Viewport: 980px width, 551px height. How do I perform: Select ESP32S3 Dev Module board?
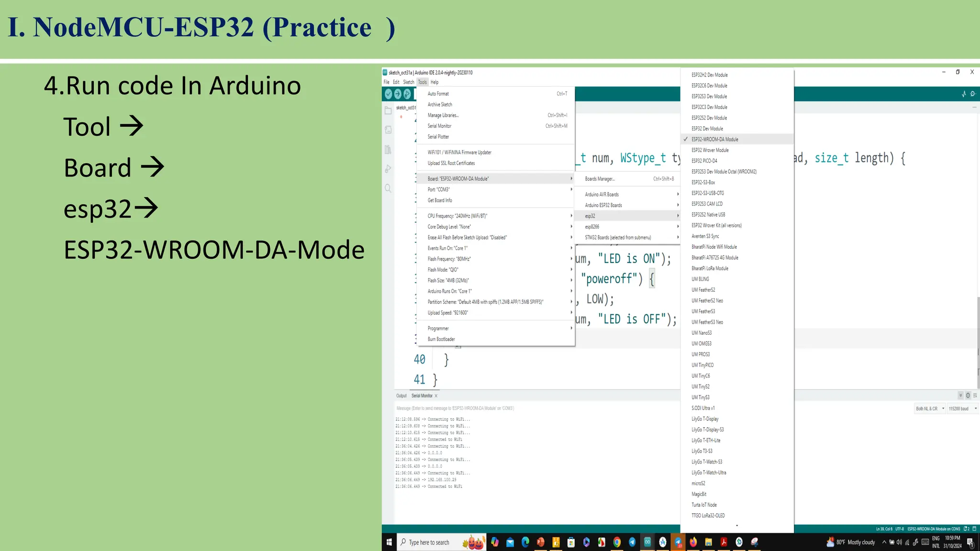737,96
